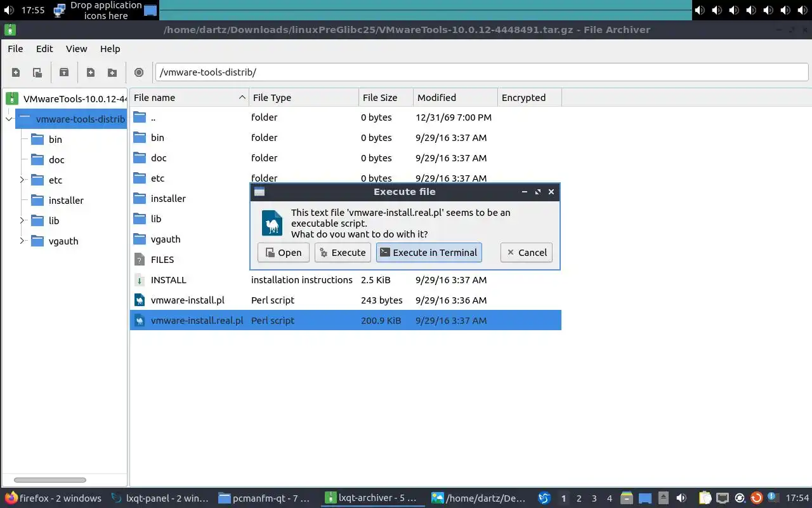This screenshot has width=812, height=508.
Task: Click the white sync update tray icon
Action: tap(740, 498)
